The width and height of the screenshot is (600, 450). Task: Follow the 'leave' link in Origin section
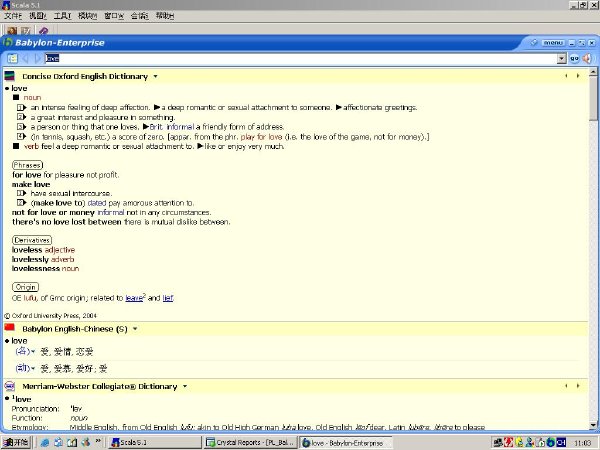point(134,298)
